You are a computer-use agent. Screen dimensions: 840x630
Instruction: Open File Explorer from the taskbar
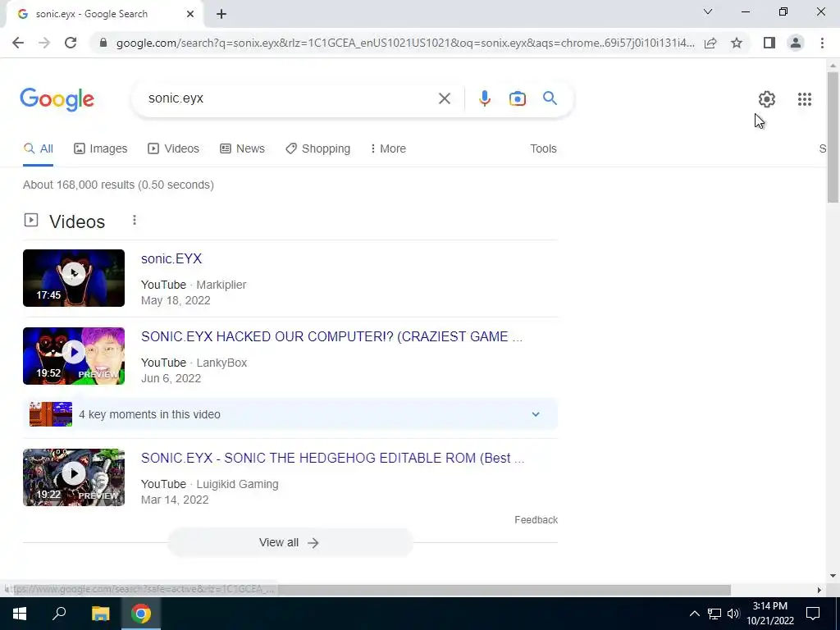coord(100,614)
